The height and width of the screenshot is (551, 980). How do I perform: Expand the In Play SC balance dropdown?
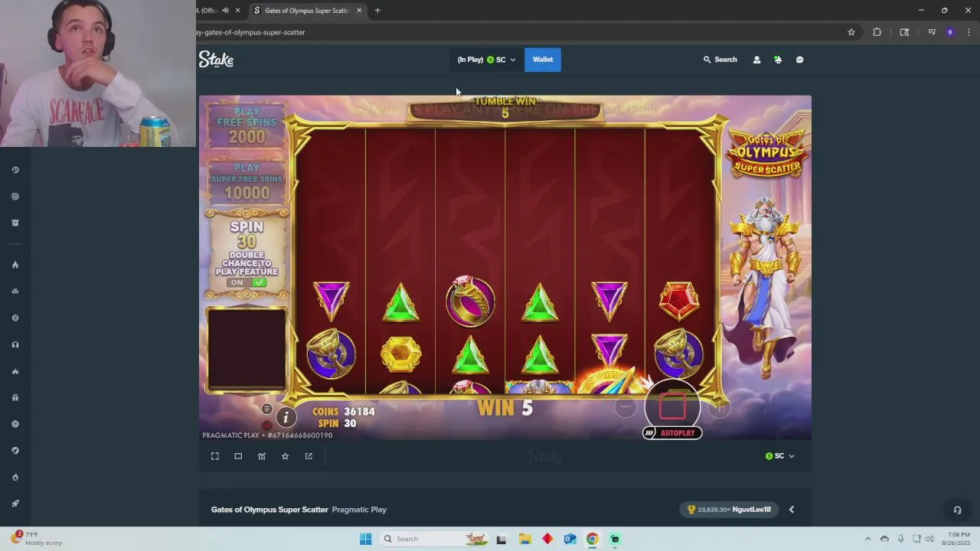click(486, 60)
